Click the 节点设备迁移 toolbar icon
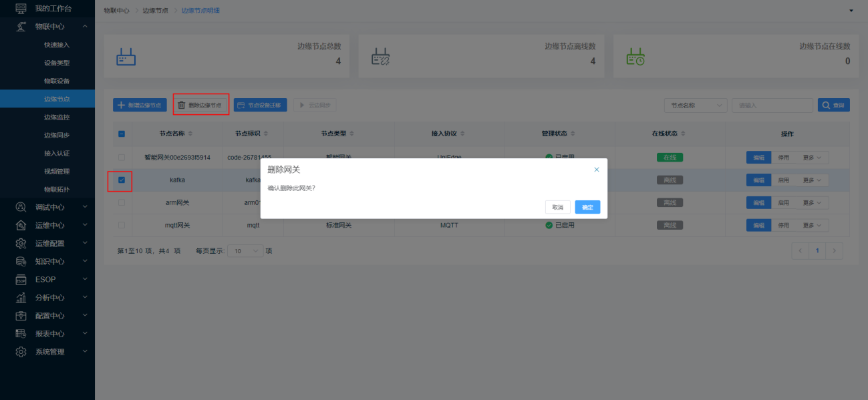The width and height of the screenshot is (868, 400). click(x=241, y=105)
